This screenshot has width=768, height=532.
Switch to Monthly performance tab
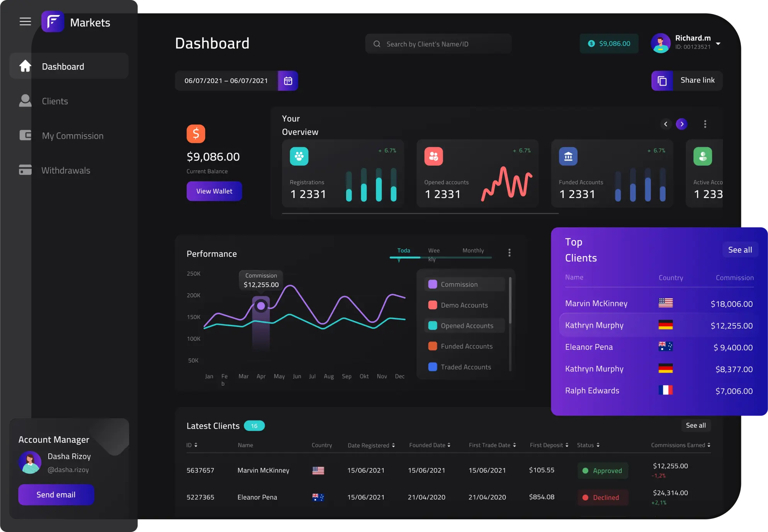tap(473, 251)
